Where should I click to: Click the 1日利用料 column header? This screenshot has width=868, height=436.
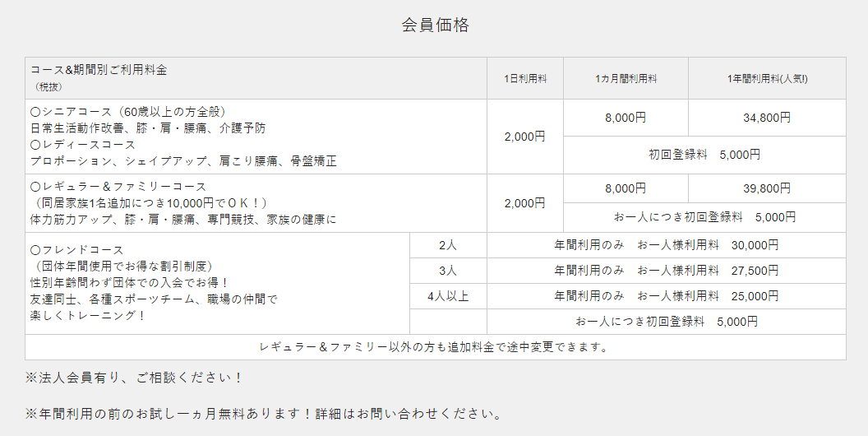[x=525, y=79]
